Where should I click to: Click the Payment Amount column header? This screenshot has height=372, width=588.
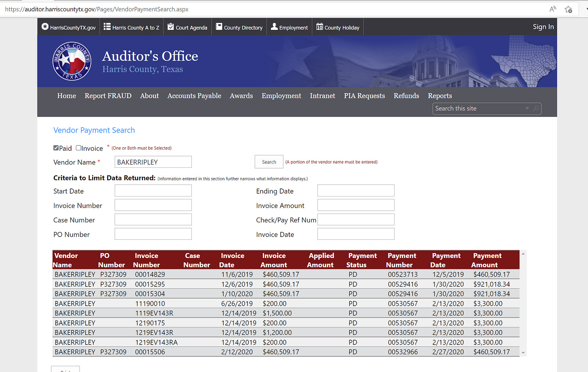[487, 260]
